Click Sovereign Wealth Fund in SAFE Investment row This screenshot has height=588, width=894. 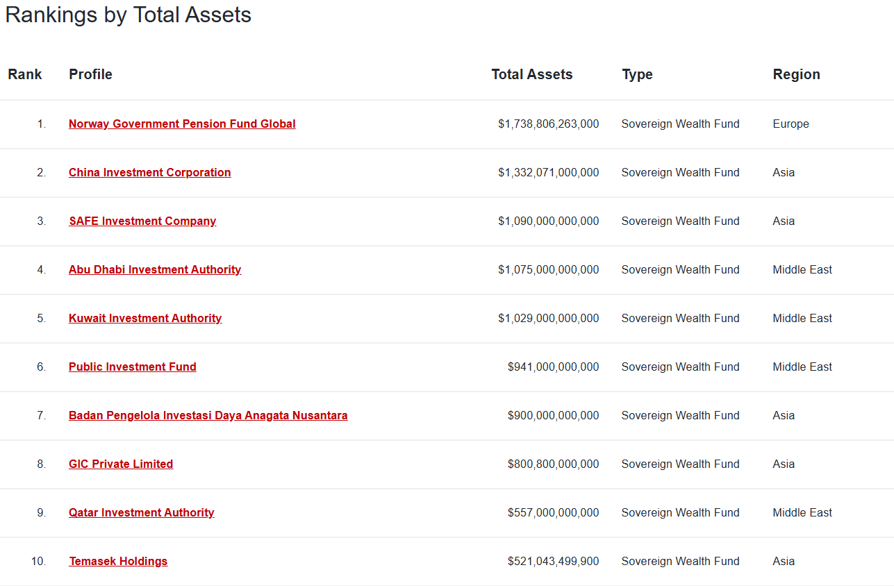coord(680,221)
